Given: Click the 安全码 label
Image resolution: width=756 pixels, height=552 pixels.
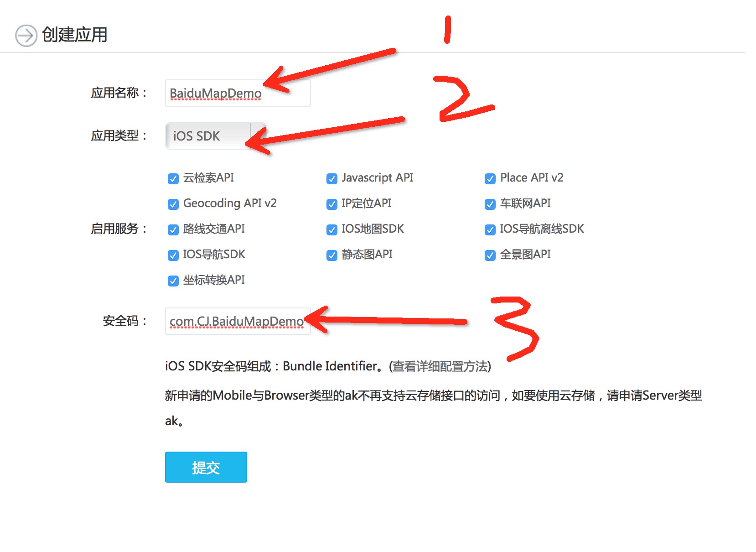Looking at the screenshot, I should click(125, 321).
